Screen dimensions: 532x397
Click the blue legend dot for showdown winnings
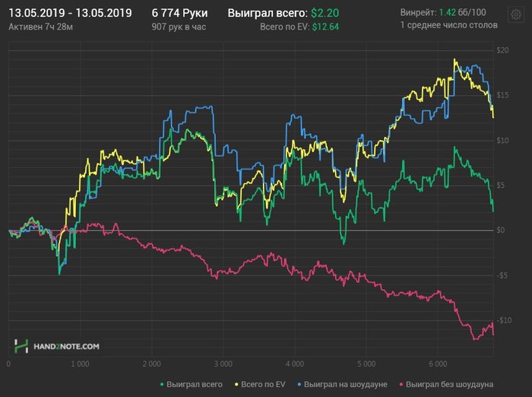coord(299,385)
